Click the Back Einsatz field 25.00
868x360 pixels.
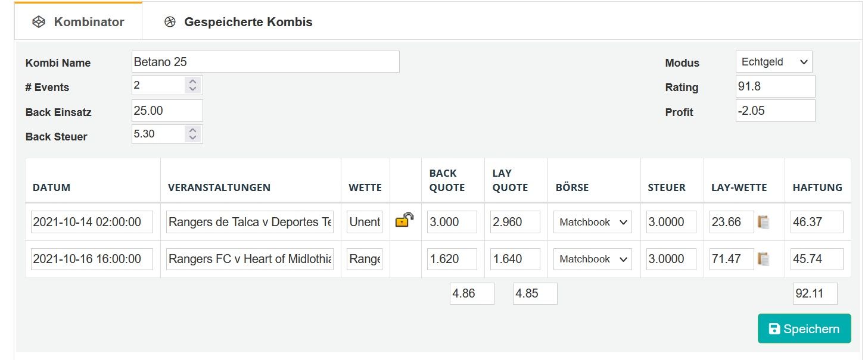tap(167, 111)
